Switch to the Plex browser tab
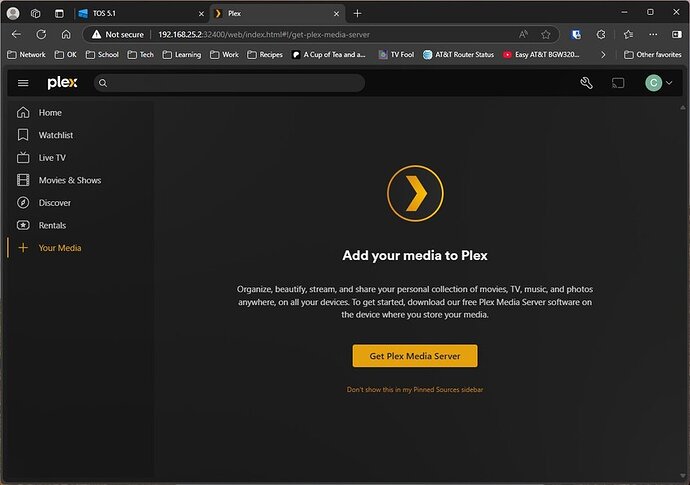Image resolution: width=690 pixels, height=485 pixels. 277,14
